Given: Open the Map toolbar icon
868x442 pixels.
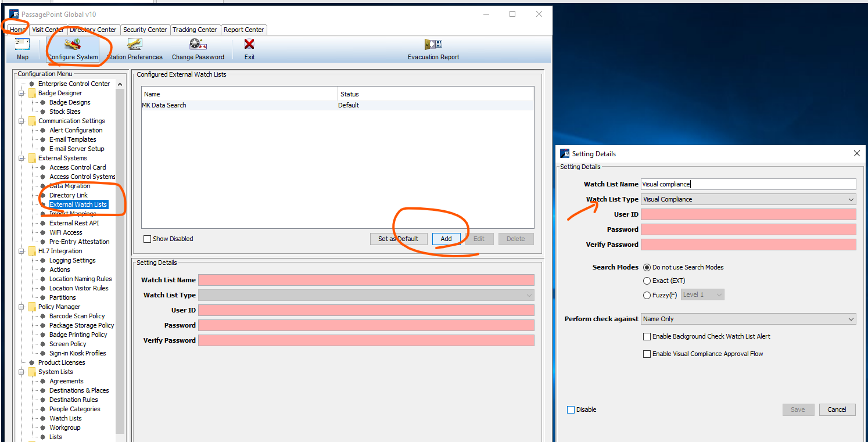Looking at the screenshot, I should 23,44.
